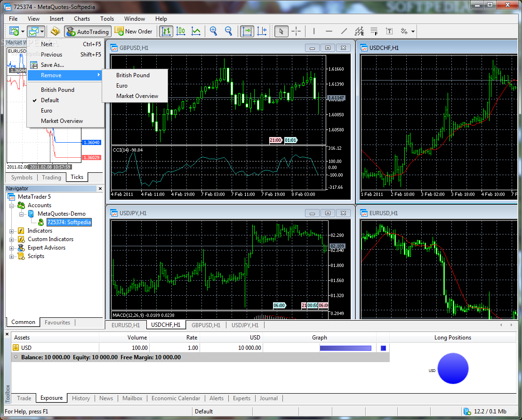Collapse the Accounts tree node
The image size is (522, 420).
pos(12,205)
